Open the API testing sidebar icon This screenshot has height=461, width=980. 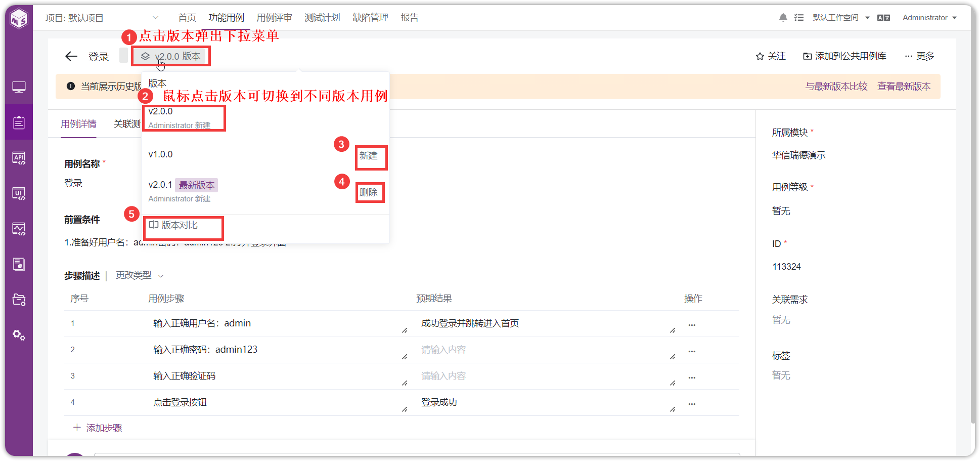tap(19, 158)
